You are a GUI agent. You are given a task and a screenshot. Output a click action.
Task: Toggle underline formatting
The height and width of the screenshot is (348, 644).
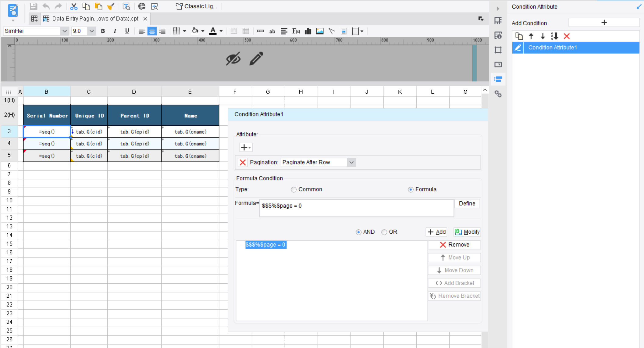(x=127, y=31)
